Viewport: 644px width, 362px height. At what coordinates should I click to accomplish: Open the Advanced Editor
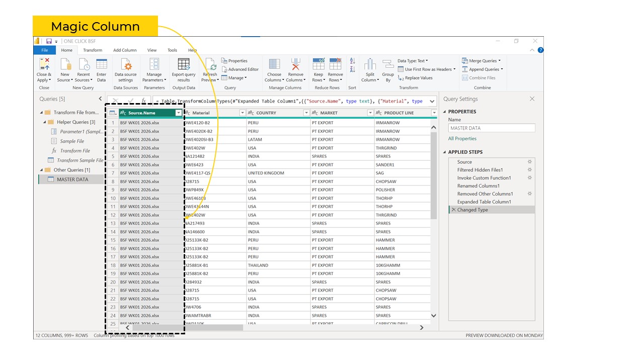(240, 69)
